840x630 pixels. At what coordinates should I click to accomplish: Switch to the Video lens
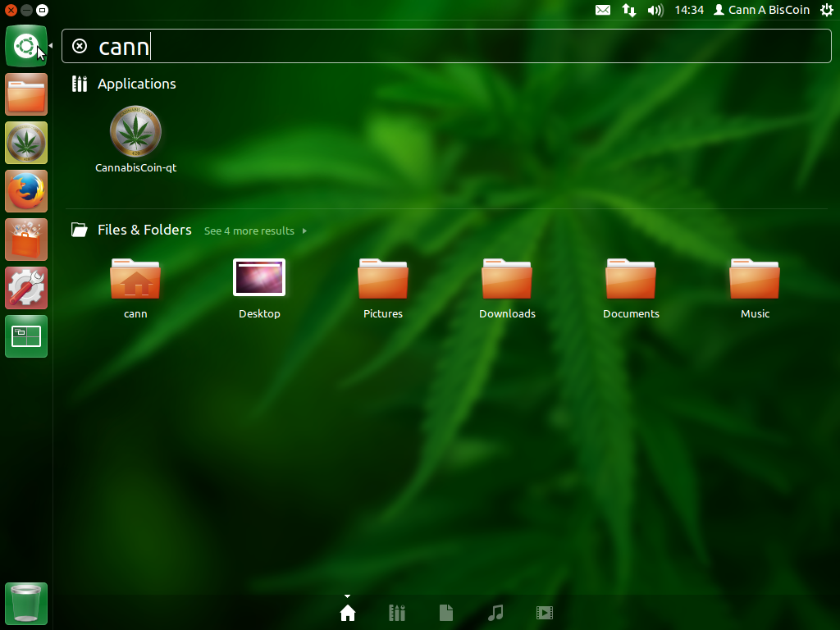[x=545, y=612]
